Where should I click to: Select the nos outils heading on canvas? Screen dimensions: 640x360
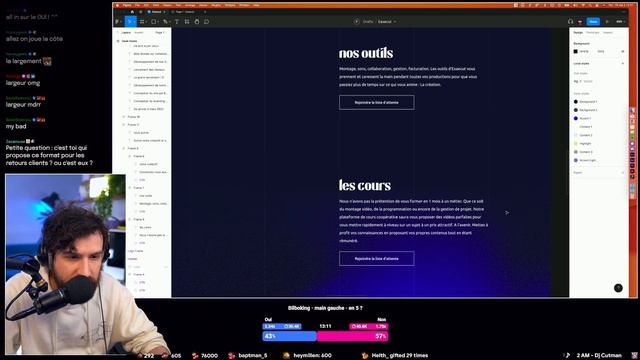(366, 53)
